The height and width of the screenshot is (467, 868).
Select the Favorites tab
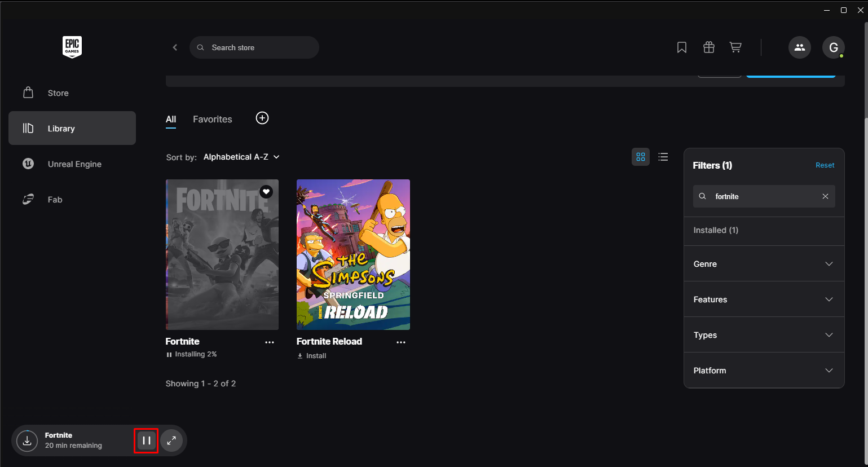pyautogui.click(x=213, y=120)
